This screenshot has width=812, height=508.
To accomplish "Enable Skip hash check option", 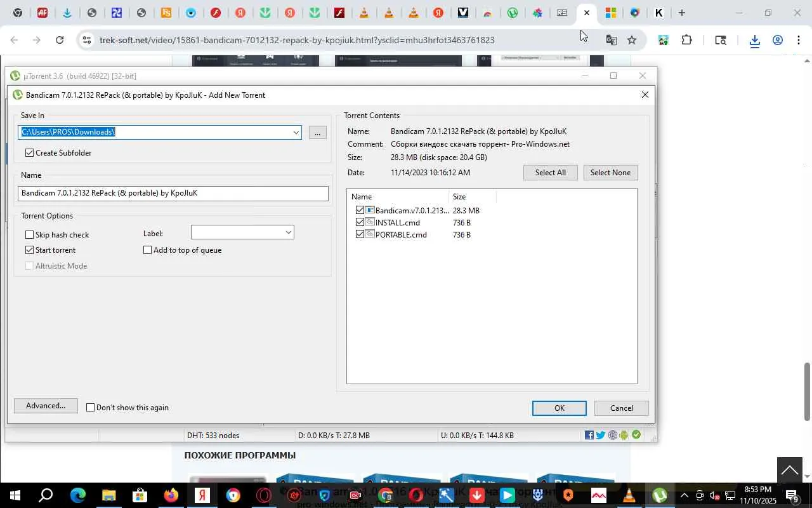I will 29,235.
